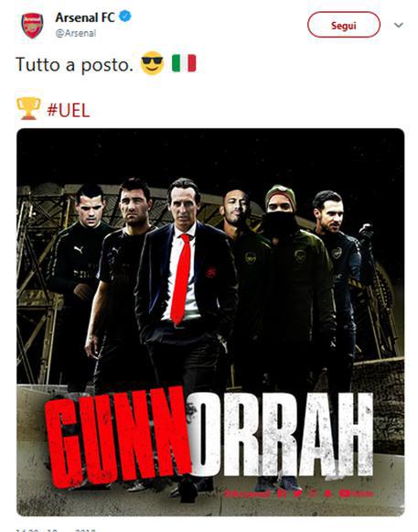Click the sunglasses face emoji
The image size is (418, 532).
tap(152, 63)
